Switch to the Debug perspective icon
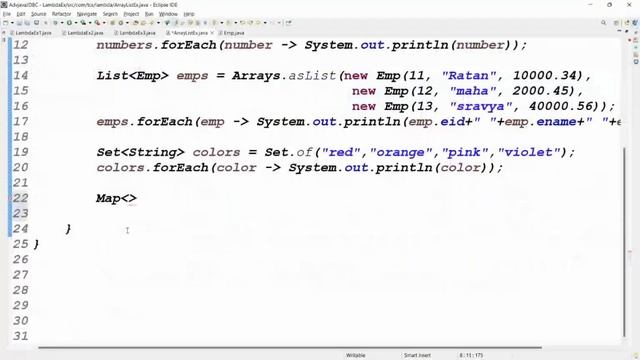Image resolution: width=640 pixels, height=360 pixels. point(635,23)
